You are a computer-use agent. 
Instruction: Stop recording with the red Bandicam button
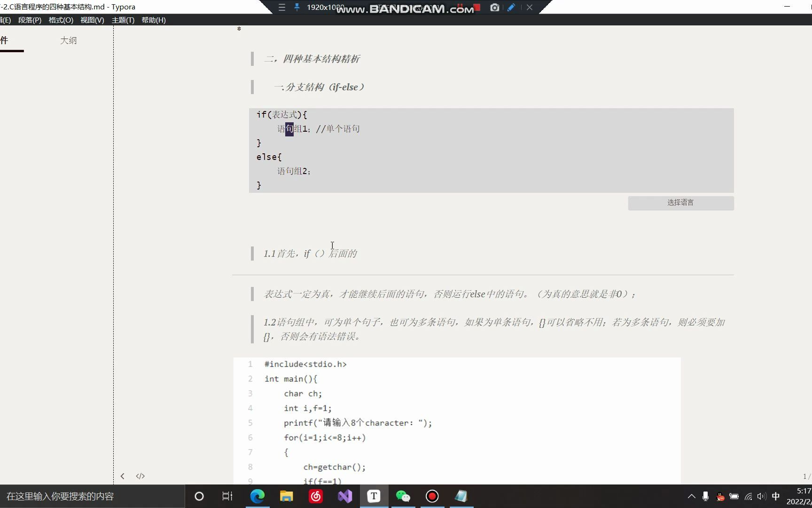click(x=477, y=8)
